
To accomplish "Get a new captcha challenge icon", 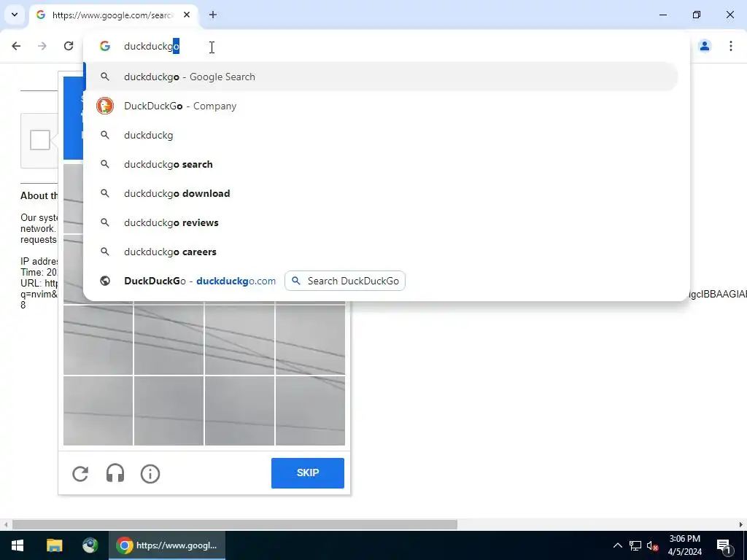I will tap(80, 474).
